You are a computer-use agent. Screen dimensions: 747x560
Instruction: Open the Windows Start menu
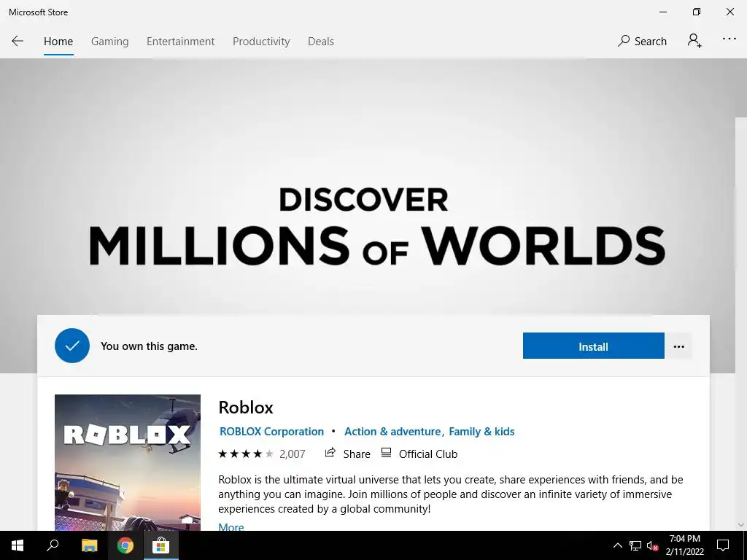[x=18, y=545]
